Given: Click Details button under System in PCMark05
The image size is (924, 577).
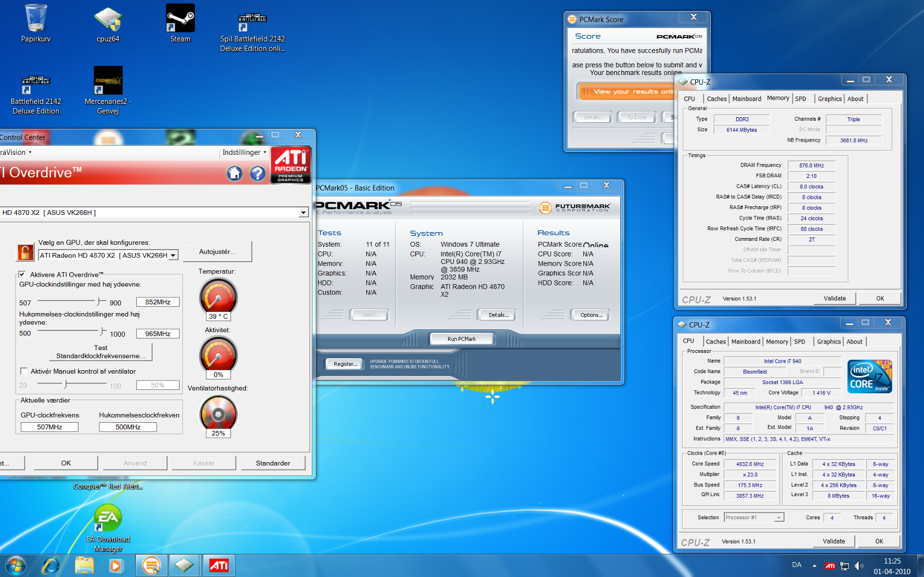Looking at the screenshot, I should [498, 315].
